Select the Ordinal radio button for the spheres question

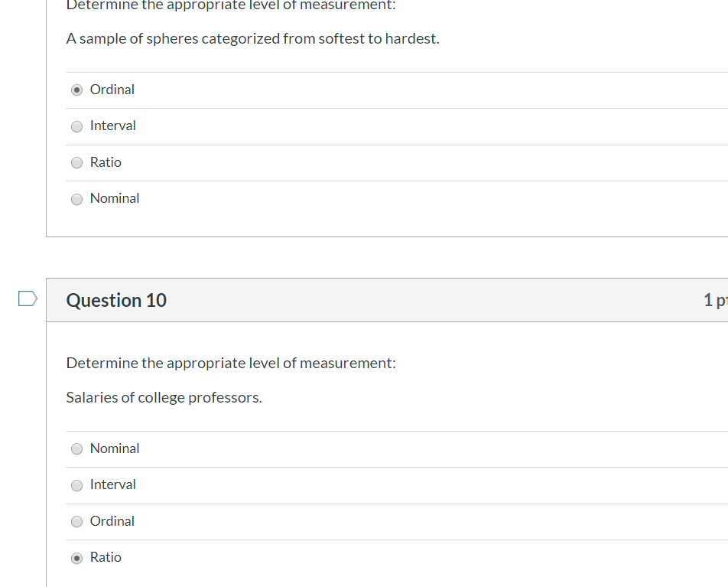pyautogui.click(x=76, y=90)
